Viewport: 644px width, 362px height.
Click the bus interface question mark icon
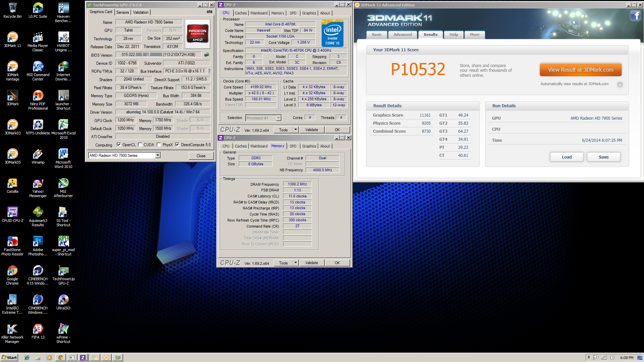(x=209, y=71)
